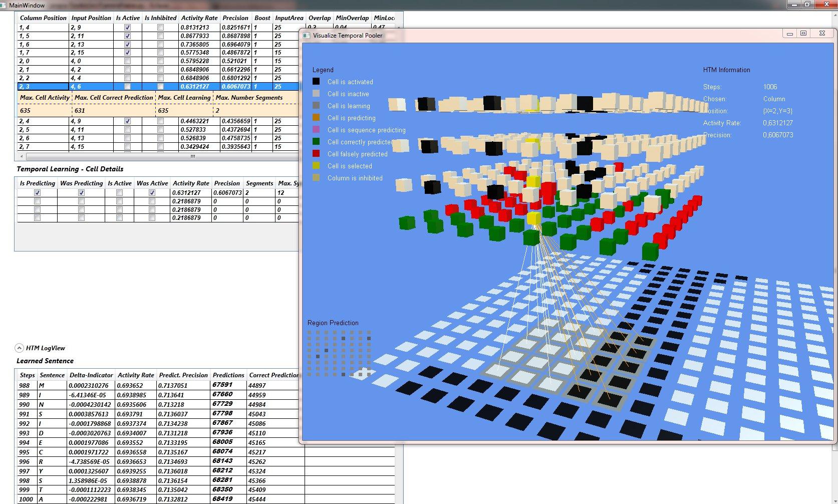The image size is (838, 504).
Task: Toggle Is Active checkbox for column 1, 4
Action: (127, 28)
